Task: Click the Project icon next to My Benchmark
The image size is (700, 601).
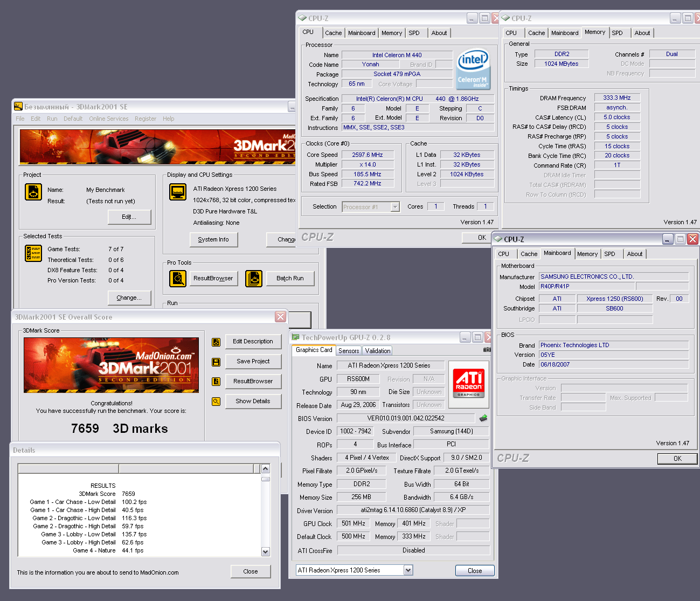Action: pyautogui.click(x=33, y=192)
